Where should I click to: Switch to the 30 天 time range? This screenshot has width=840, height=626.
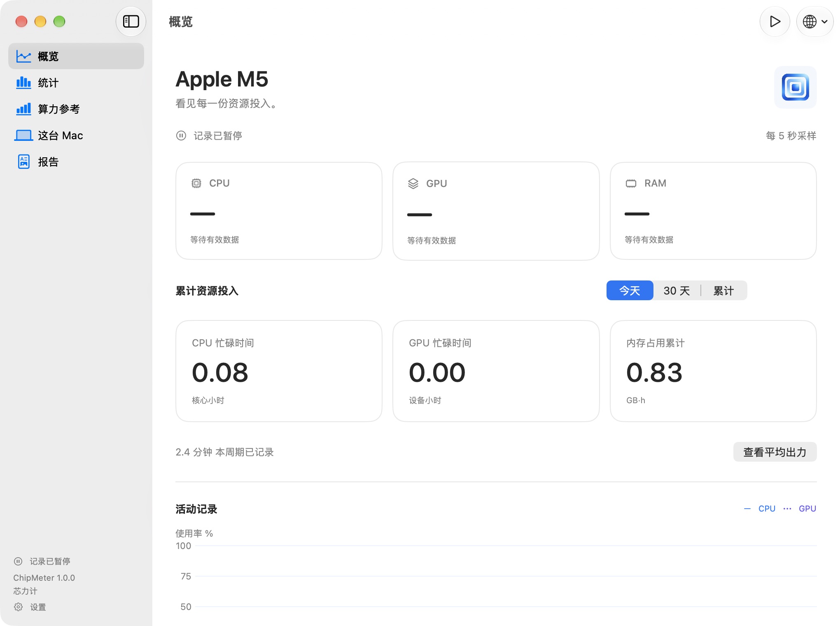tap(677, 291)
